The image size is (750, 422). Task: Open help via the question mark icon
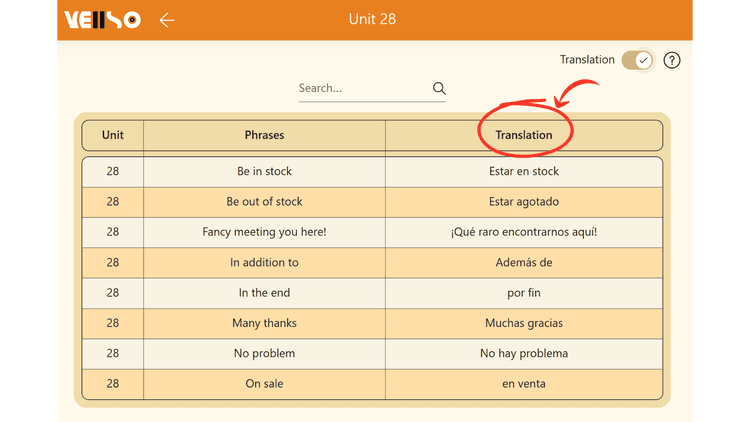(672, 60)
